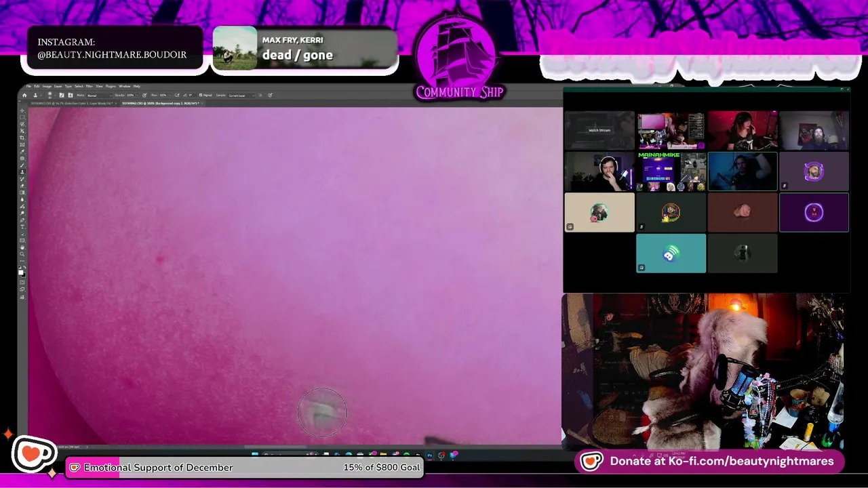
Task: Click the Opacity 100% value field
Action: (131, 96)
